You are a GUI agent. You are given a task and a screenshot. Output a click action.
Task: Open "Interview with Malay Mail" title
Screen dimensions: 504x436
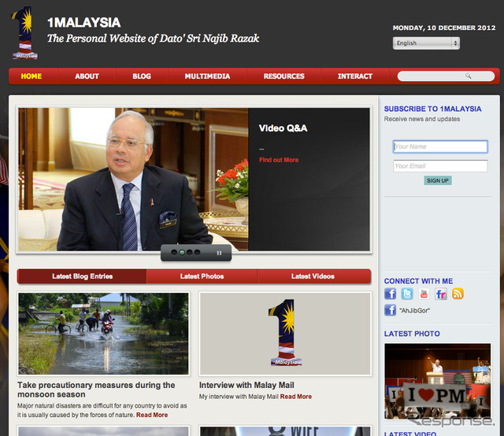[x=246, y=385]
